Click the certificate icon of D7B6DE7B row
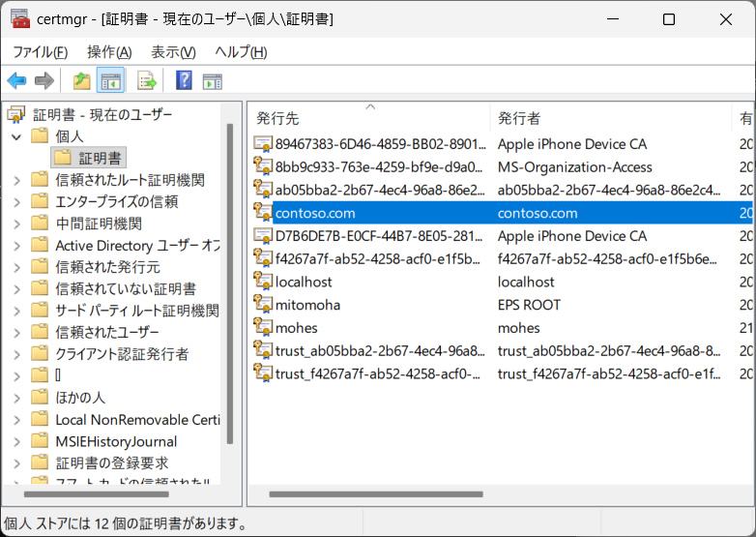Viewport: 756px width, 537px height. [x=263, y=235]
